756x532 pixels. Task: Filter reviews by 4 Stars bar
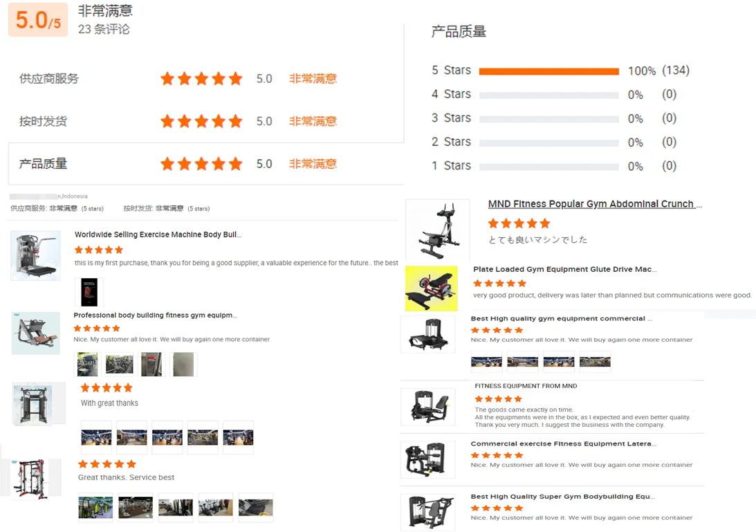pos(548,95)
